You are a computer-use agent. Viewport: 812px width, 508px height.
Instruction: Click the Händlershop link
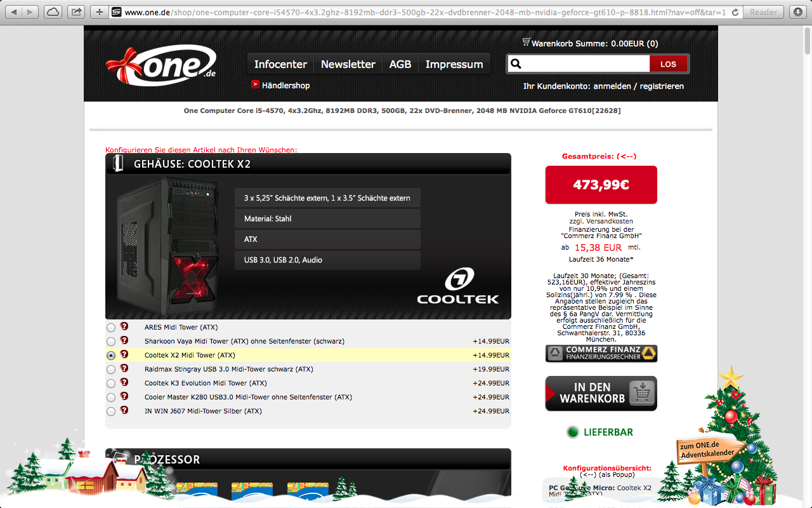pos(285,85)
